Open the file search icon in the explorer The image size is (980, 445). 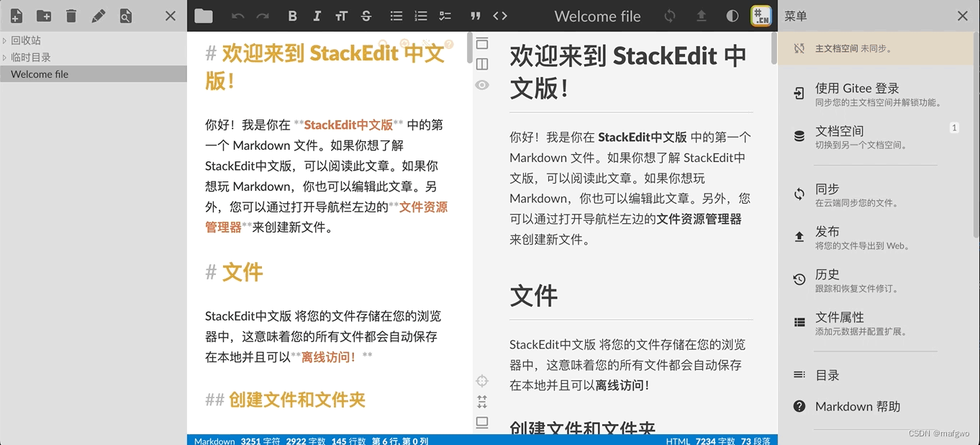pos(126,16)
